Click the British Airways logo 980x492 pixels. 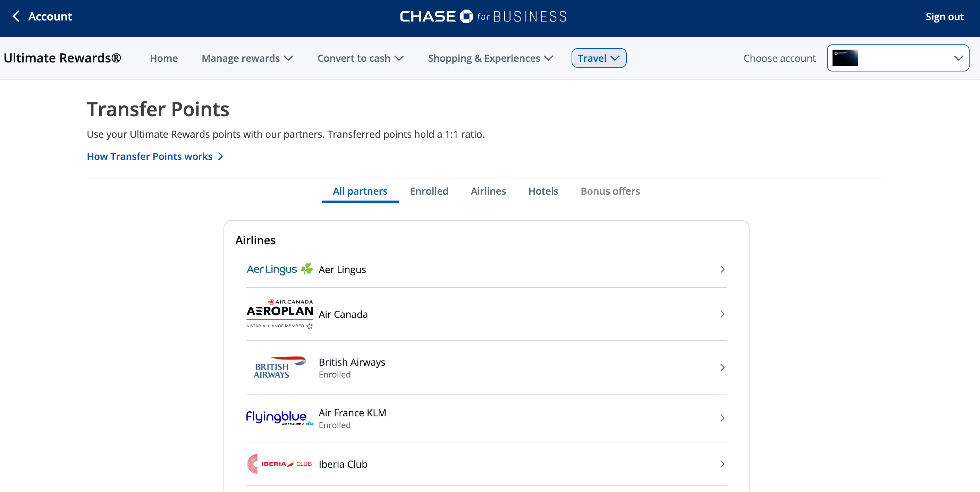click(280, 367)
